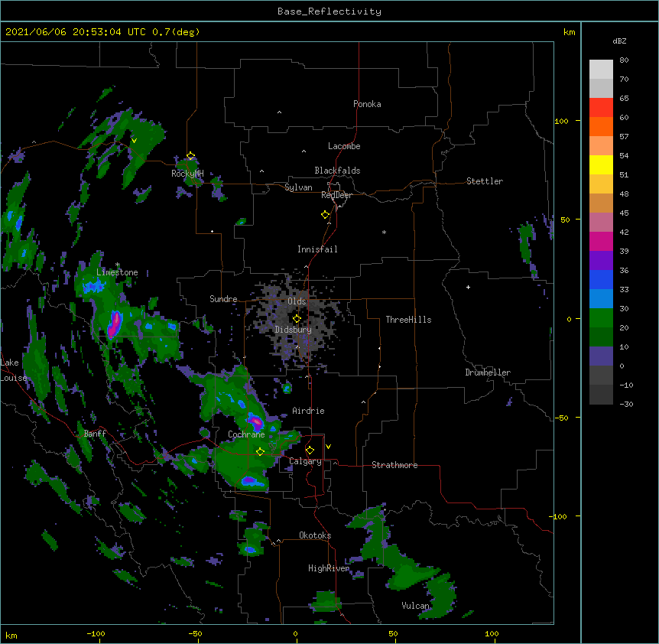Click the Cochrane city label
The height and width of the screenshot is (644, 659).
pyautogui.click(x=246, y=434)
